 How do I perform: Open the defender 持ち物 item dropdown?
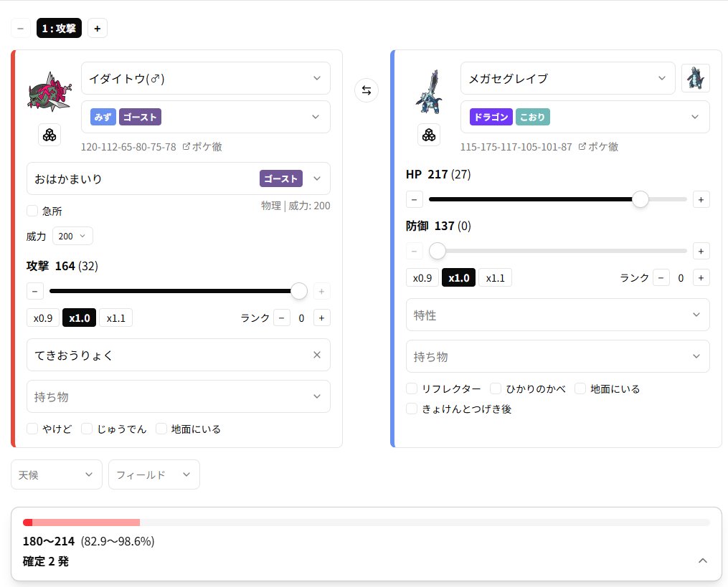click(x=557, y=356)
